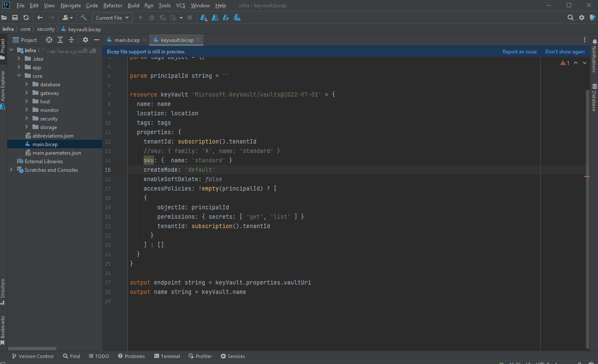Open the Current File run configuration dropdown
The height and width of the screenshot is (364, 598).
112,18
